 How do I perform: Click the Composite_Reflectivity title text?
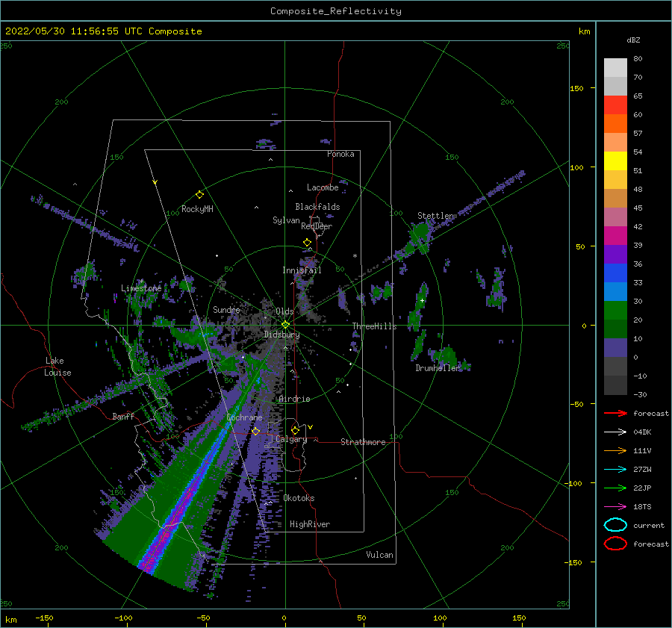[x=336, y=11]
